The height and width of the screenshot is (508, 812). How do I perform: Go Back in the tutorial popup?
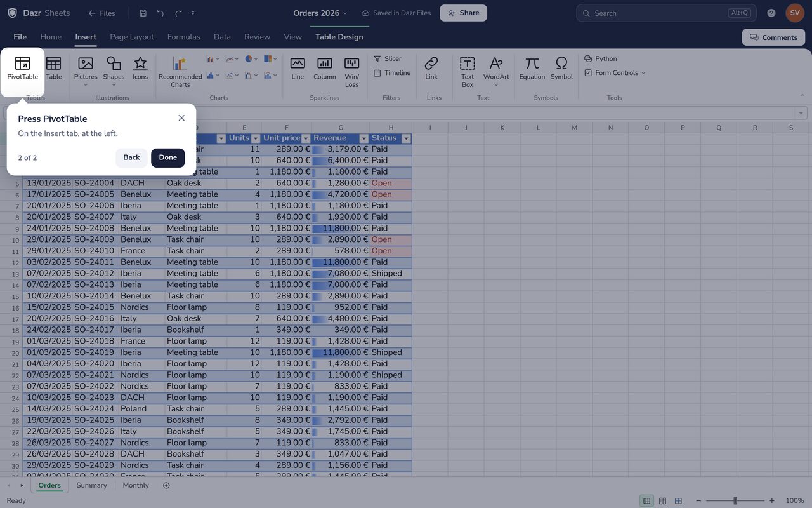pos(131,157)
